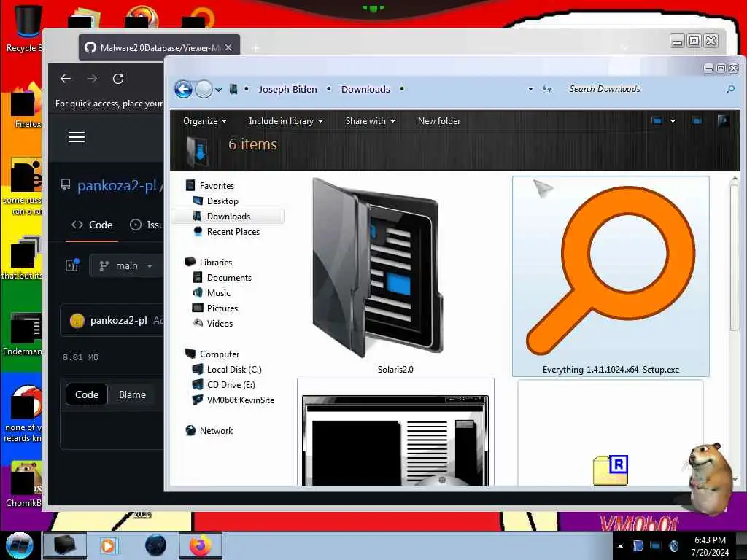
Task: Click Downloads in the address breadcrumb
Action: [x=365, y=89]
